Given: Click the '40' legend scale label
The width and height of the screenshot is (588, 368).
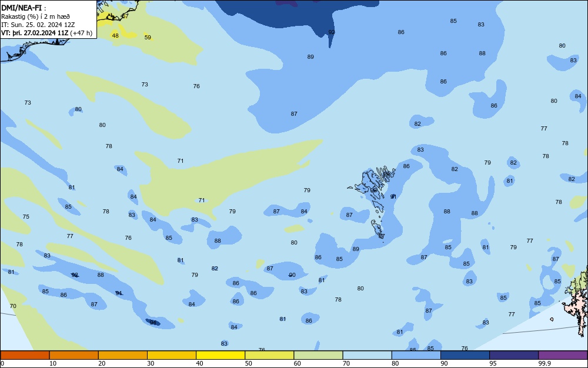Looking at the screenshot, I should (x=199, y=363).
